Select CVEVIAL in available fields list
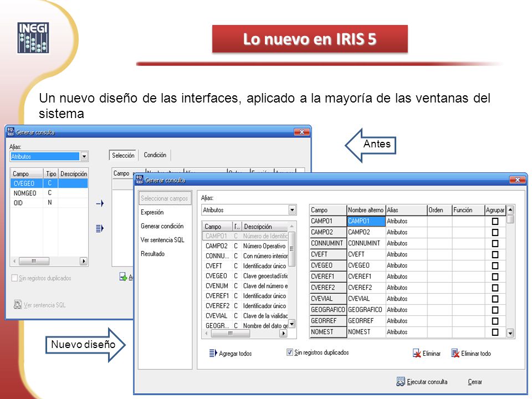This screenshot has height=399, width=532. [245, 316]
